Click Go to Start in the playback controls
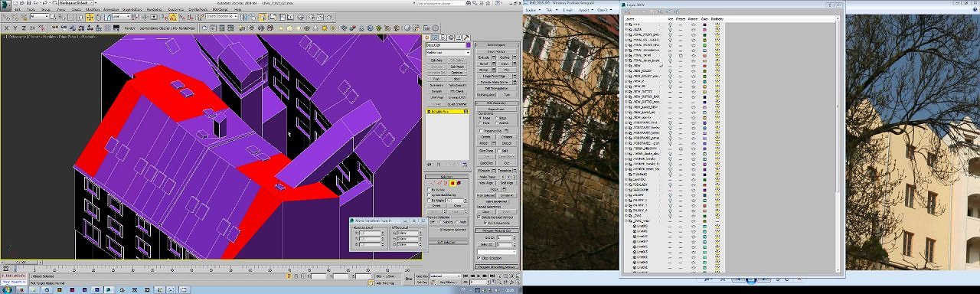 (x=465, y=276)
